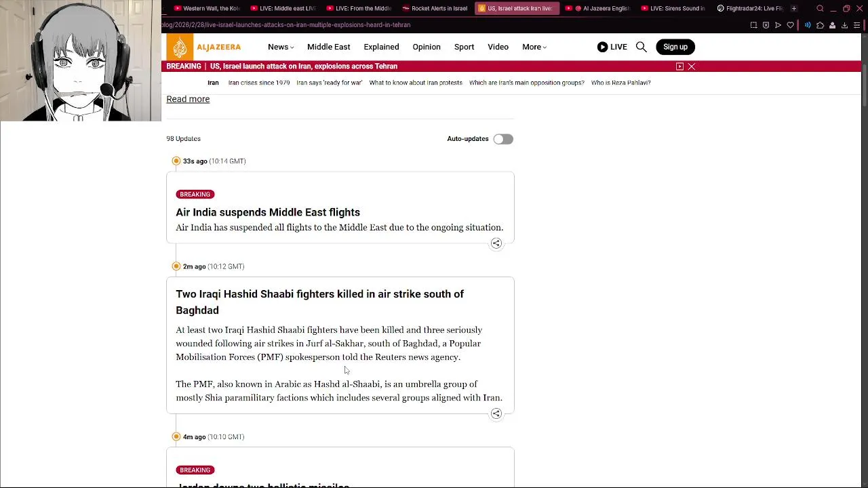The image size is (868, 488).
Task: Switch to LIVE: Middle east tab
Action: click(x=283, y=8)
